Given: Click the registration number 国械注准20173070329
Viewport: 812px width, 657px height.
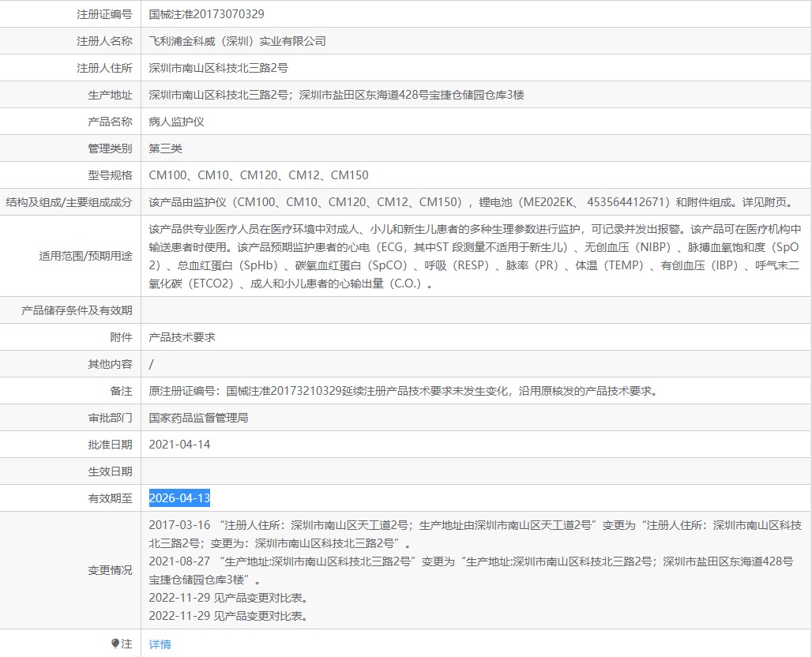Looking at the screenshot, I should (x=207, y=14).
